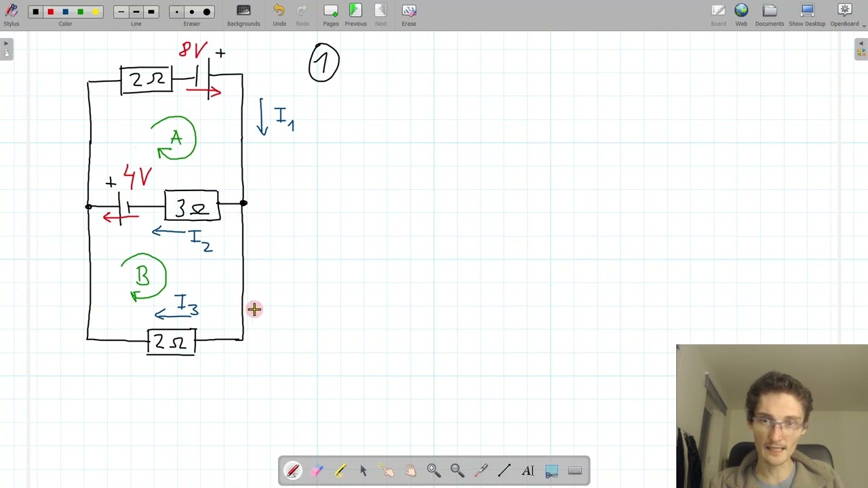Image resolution: width=868 pixels, height=488 pixels.
Task: Open the Documents view
Action: pos(770,15)
